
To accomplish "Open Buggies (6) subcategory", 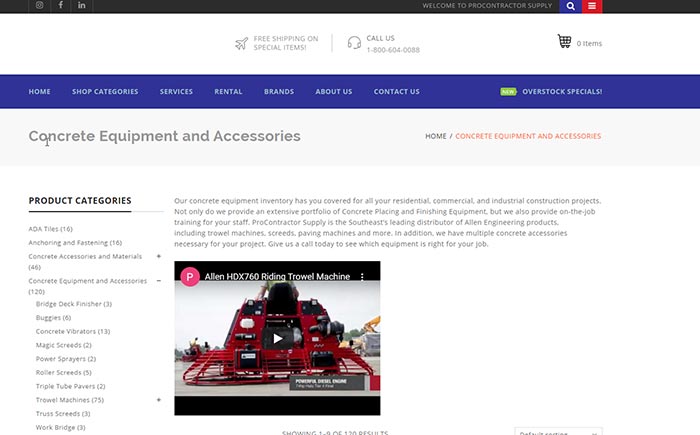I will click(x=53, y=318).
